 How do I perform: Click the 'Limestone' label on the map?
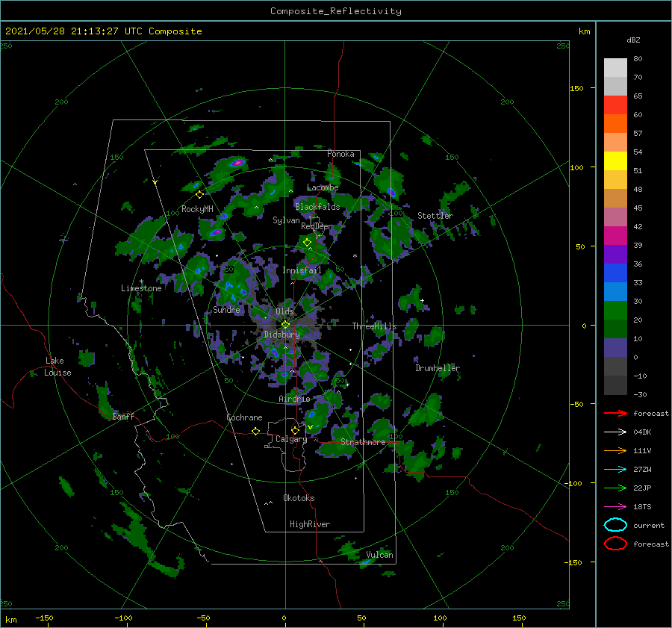pyautogui.click(x=141, y=288)
